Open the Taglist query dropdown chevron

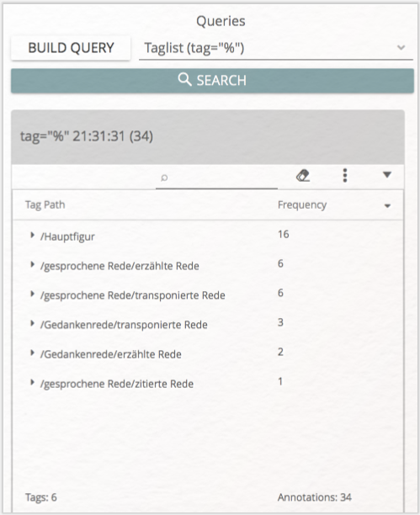(x=401, y=48)
